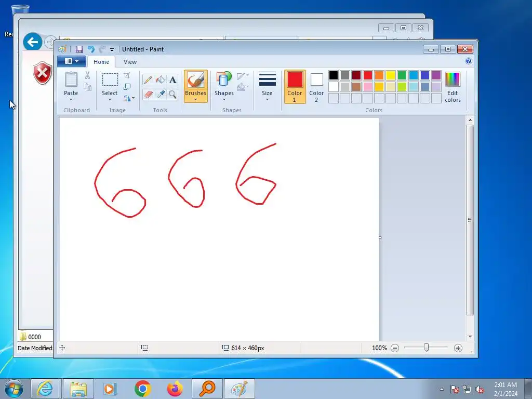Pick pink (rose) color swatch
This screenshot has height=399, width=532.
(x=368, y=87)
